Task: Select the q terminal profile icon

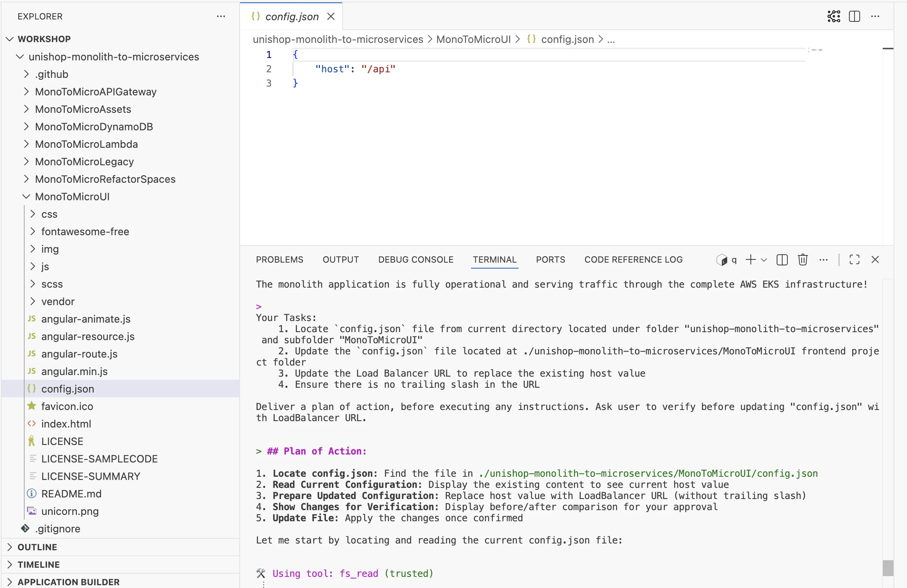Action: click(726, 260)
